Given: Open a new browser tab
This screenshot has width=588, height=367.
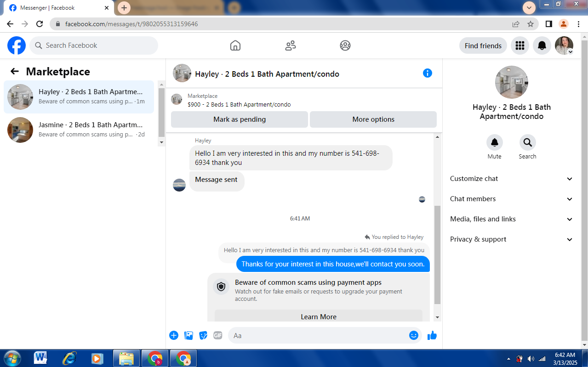Looking at the screenshot, I should [124, 8].
